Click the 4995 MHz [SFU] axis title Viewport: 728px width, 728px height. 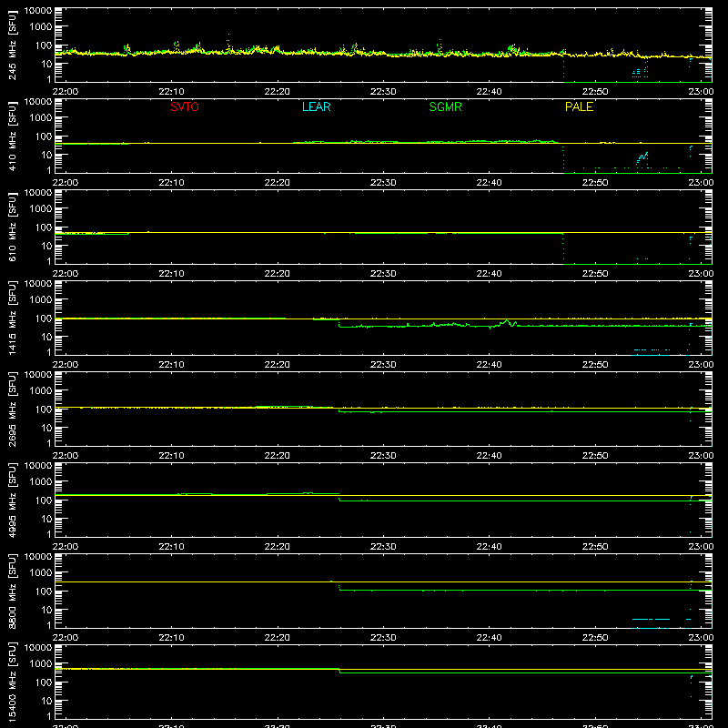(x=12, y=500)
